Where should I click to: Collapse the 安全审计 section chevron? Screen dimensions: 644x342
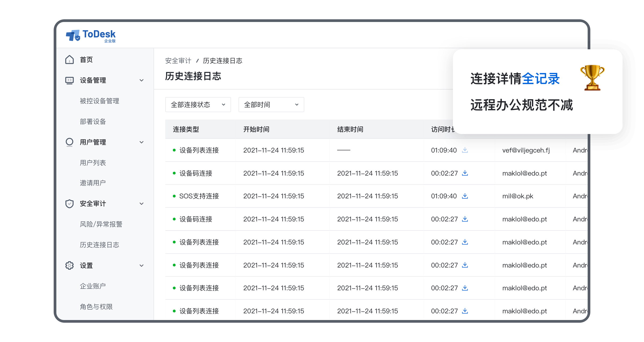pyautogui.click(x=141, y=204)
